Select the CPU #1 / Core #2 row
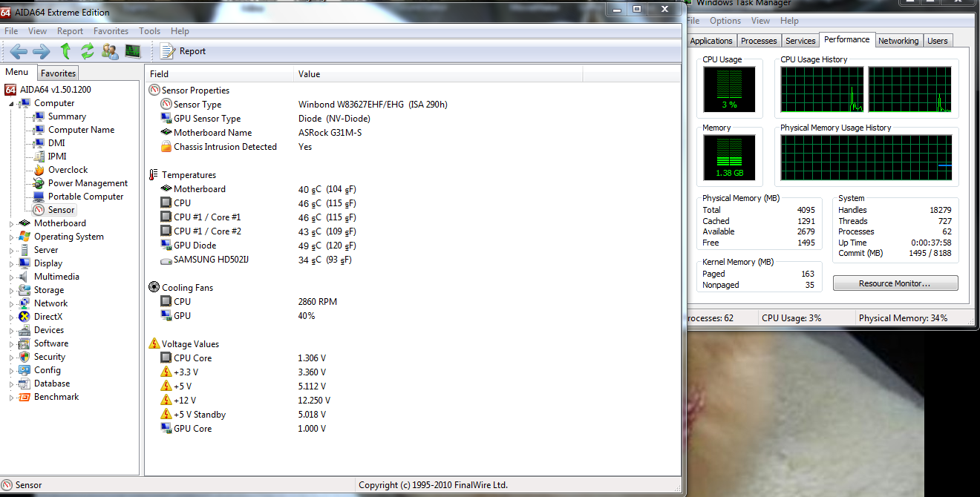 413,231
